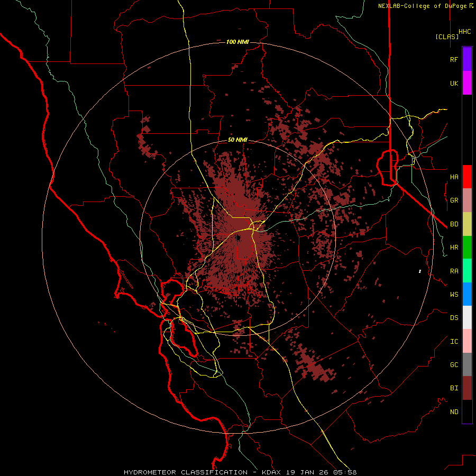Viewport: 476px width, 476px height.
Task: Click the DS white legend swatch
Action: pos(467,317)
